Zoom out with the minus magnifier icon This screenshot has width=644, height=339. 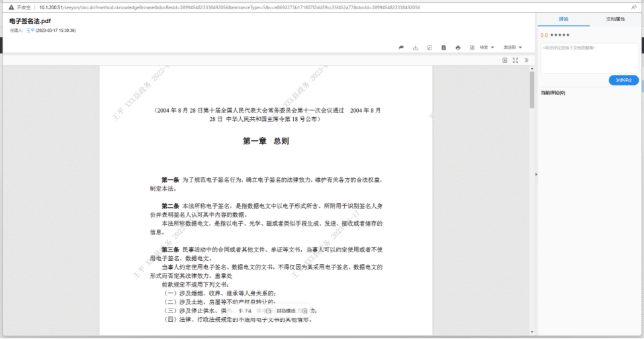[x=268, y=311]
